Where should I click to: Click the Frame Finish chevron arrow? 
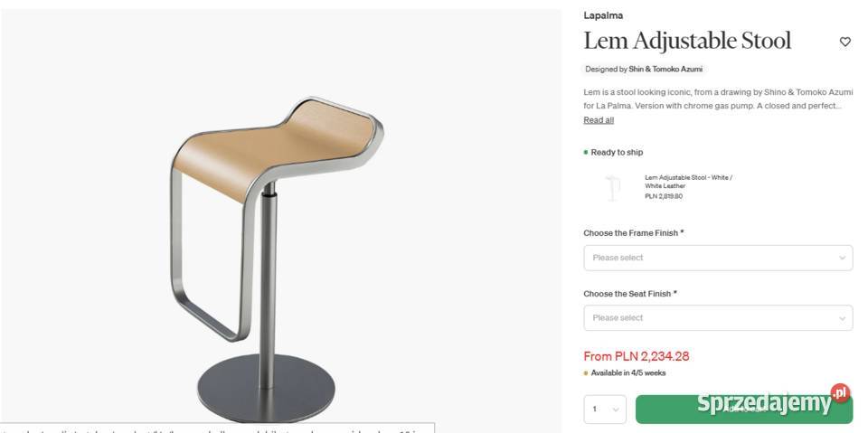click(x=842, y=258)
